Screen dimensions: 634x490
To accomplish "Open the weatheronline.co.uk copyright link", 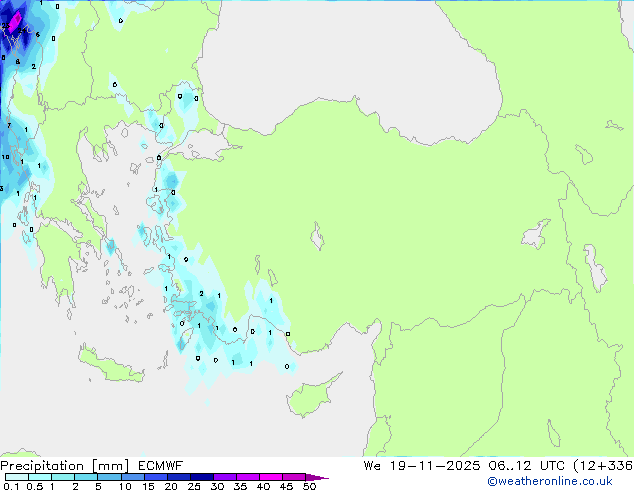I will [x=550, y=481].
